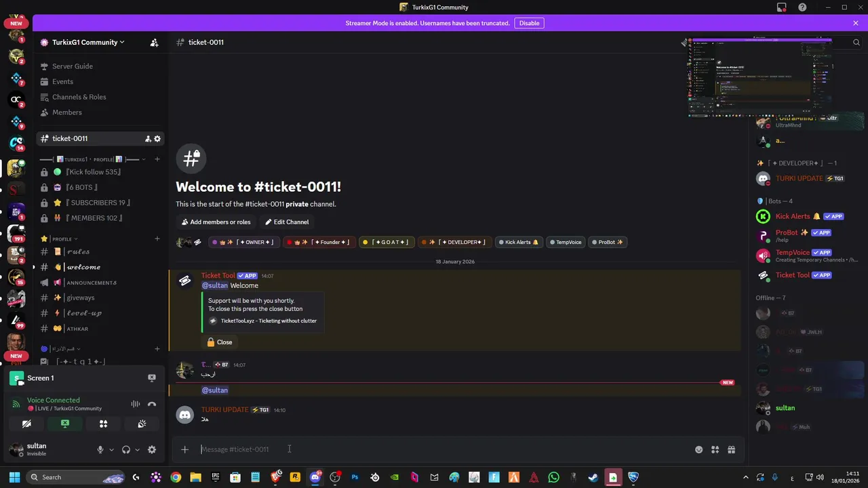Screen dimensions: 868x488
Task: Deafen using the headphones icon
Action: pos(125,449)
